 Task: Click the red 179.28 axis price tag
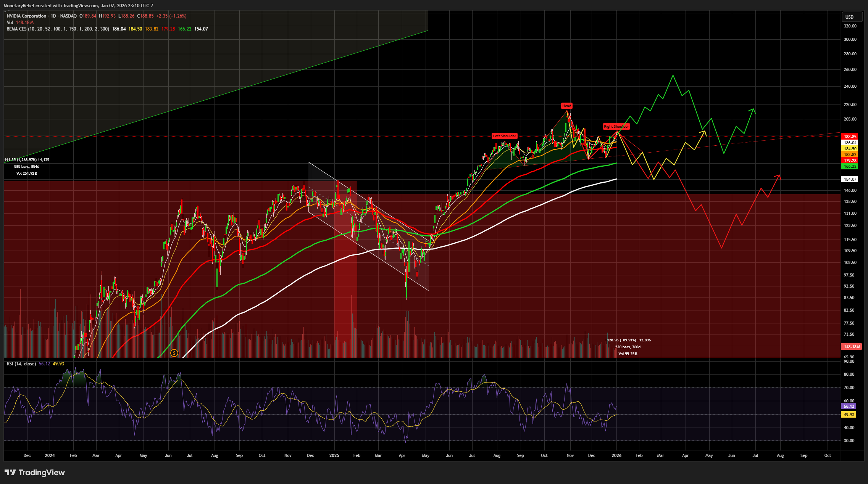point(850,161)
